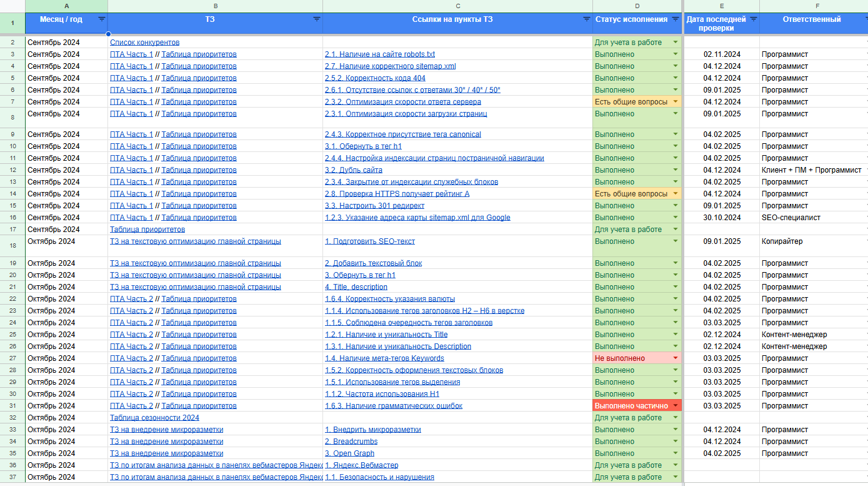
Task: Select row 12 by its number
Action: [12, 170]
